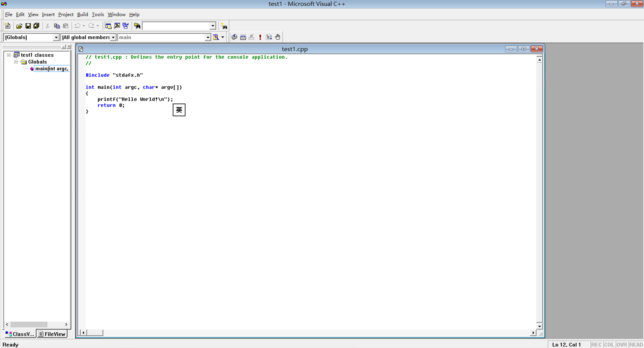This screenshot has height=348, width=644.
Task: Click the red exclamation Execute Program icon
Action: click(x=260, y=37)
